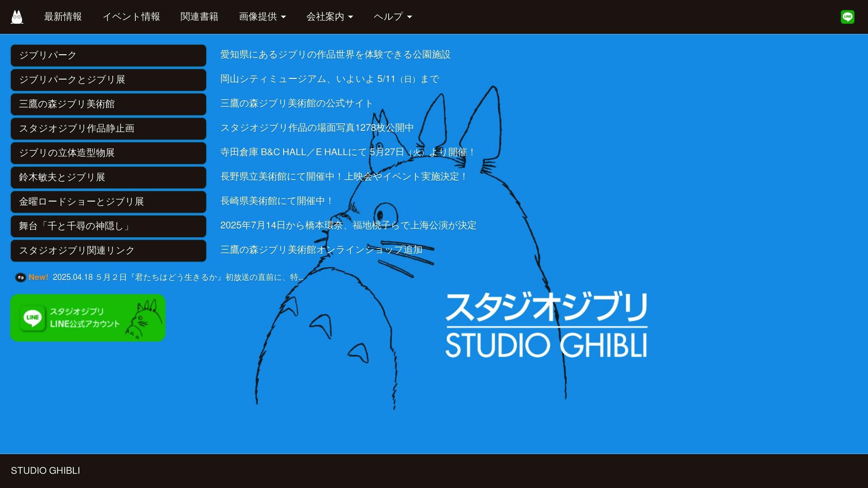This screenshot has height=488, width=868.
Task: Open 長野県立美術館にて開催中 link
Action: (x=344, y=177)
